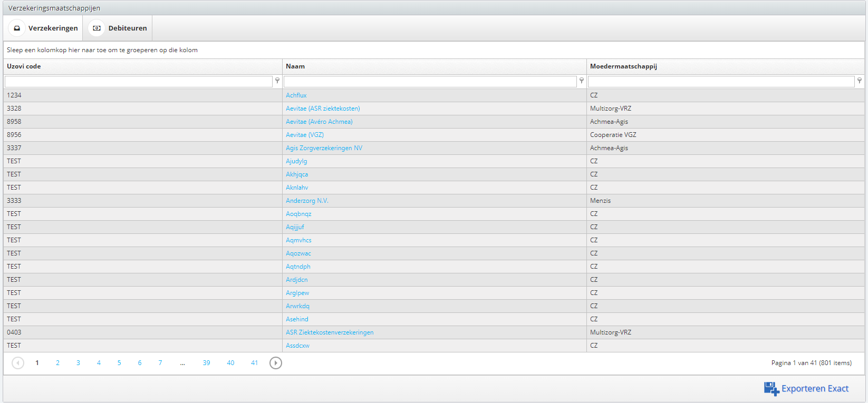Click the Verzekeringsmaatschappijen panel title
The width and height of the screenshot is (868, 403).
click(x=54, y=8)
